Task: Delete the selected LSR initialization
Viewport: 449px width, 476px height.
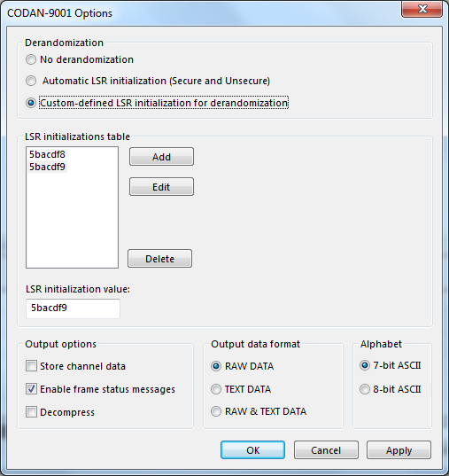Action: click(160, 259)
